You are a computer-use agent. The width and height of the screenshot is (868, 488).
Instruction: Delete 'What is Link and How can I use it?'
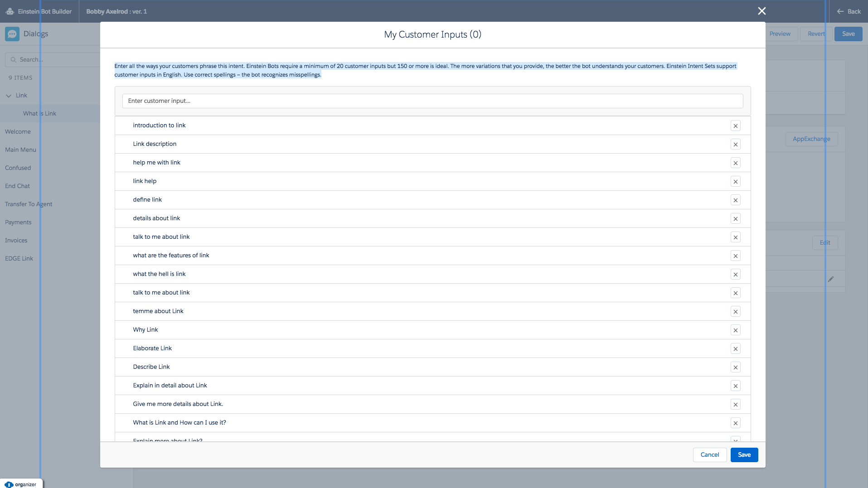pyautogui.click(x=735, y=423)
